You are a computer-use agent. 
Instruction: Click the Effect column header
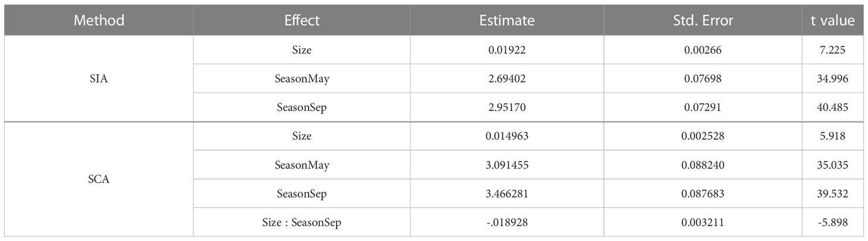[302, 20]
